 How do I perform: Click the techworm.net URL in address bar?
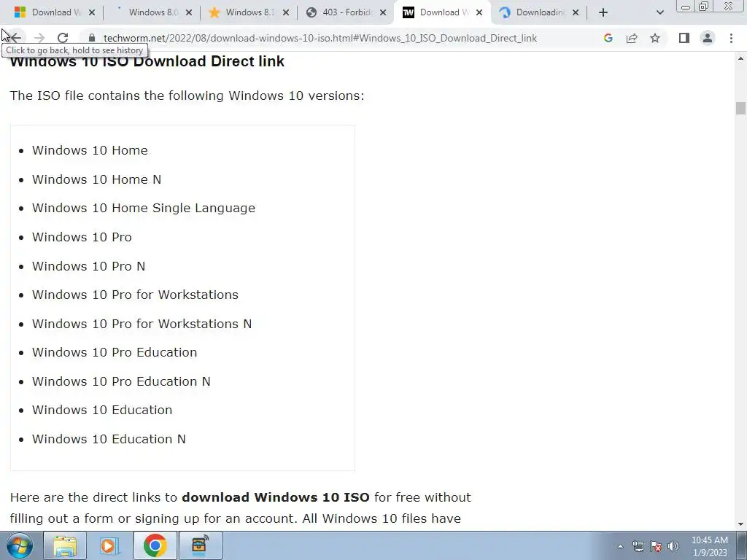[x=320, y=38]
